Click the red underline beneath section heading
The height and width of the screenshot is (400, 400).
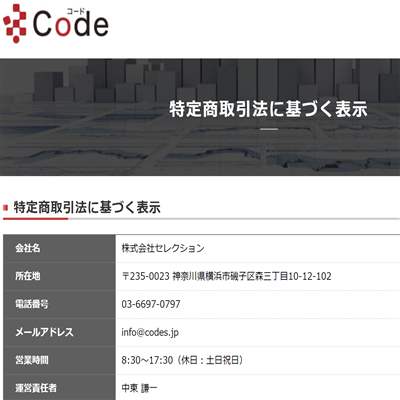pyautogui.click(x=35, y=219)
